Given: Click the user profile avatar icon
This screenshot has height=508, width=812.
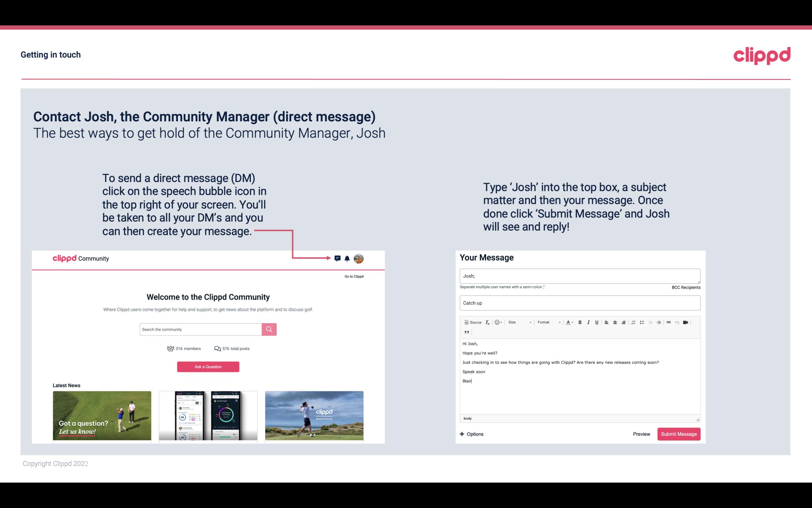Looking at the screenshot, I should 360,258.
